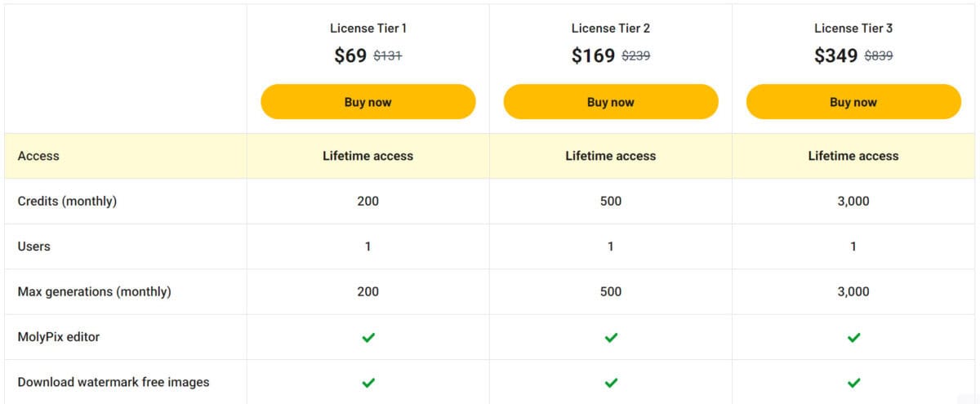
Task: Click watermark free images checkmark for Tier 2
Action: pyautogui.click(x=611, y=382)
